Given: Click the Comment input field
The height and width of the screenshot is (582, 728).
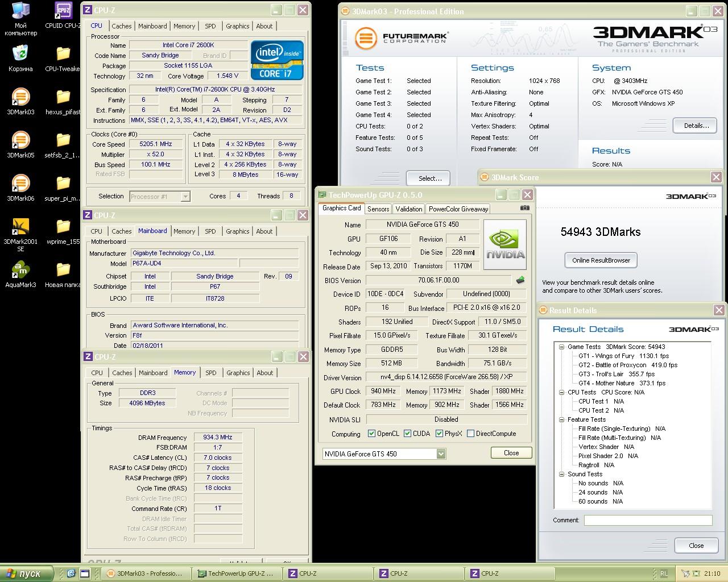Looking at the screenshot, I should coord(648,520).
